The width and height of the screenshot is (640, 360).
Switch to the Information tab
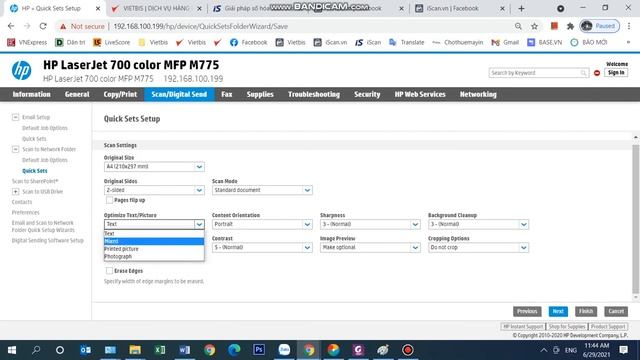tap(31, 94)
